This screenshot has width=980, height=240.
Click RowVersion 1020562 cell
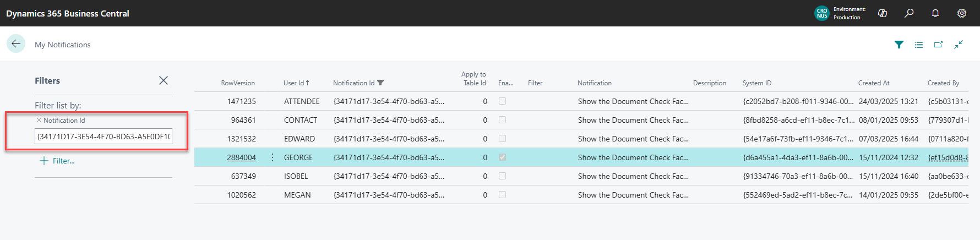pyautogui.click(x=241, y=195)
